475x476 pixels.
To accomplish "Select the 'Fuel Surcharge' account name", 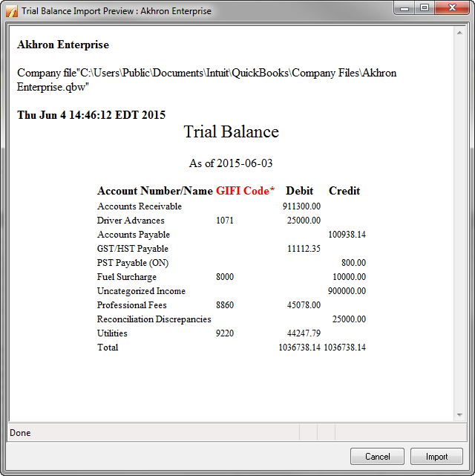I will pos(127,277).
